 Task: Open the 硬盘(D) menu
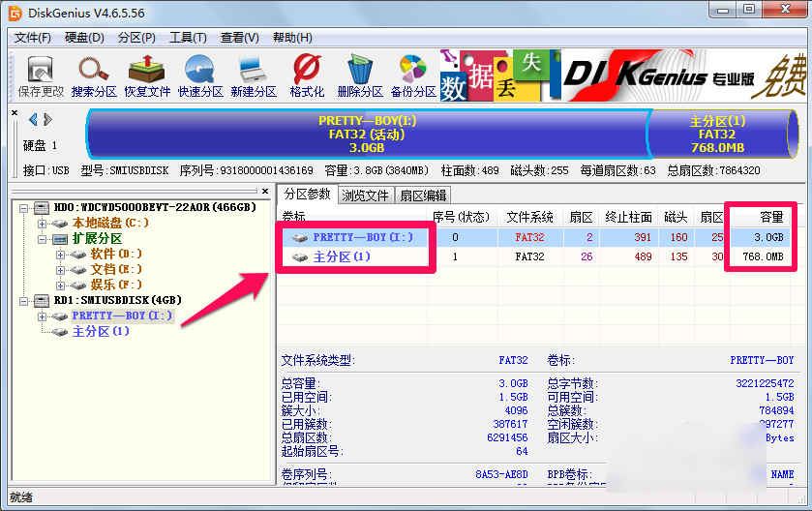[x=83, y=38]
